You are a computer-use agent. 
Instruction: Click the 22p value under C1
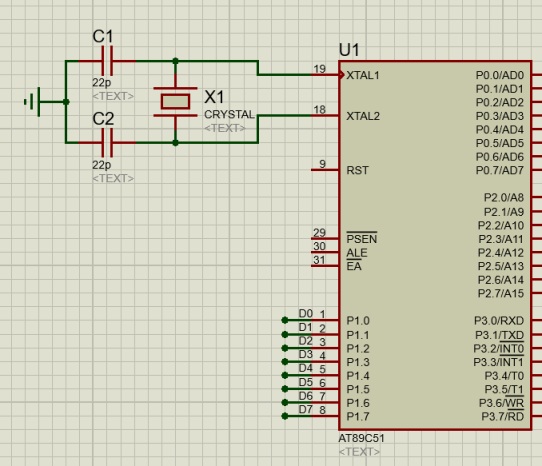point(102,83)
